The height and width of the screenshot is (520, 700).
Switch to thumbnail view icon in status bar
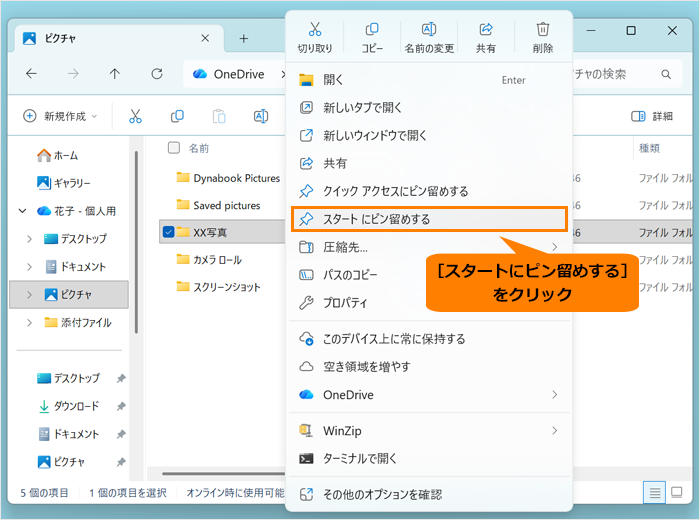677,492
